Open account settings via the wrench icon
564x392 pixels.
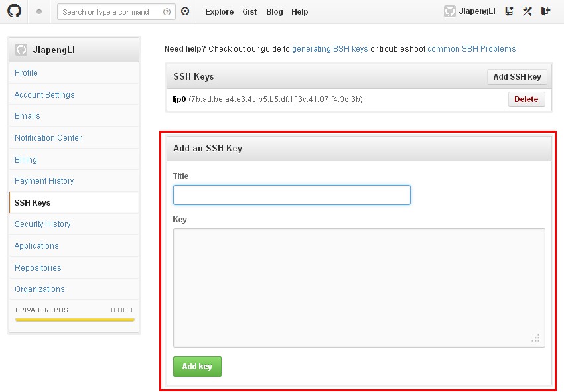click(528, 11)
